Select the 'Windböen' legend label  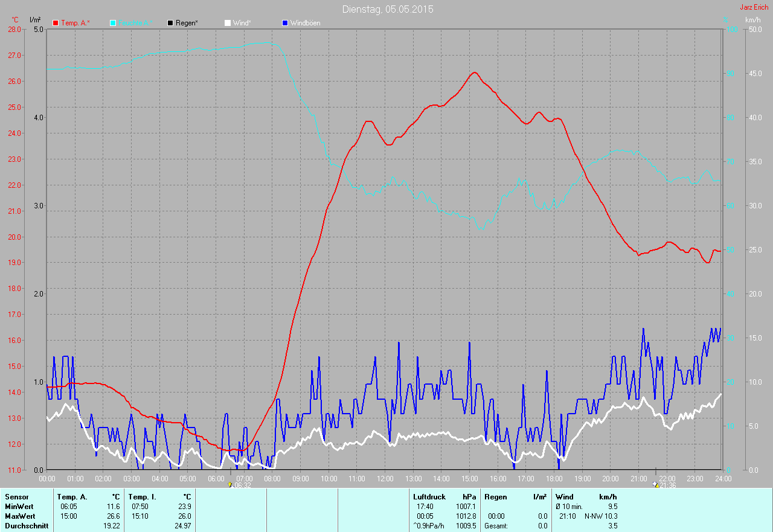coord(306,23)
